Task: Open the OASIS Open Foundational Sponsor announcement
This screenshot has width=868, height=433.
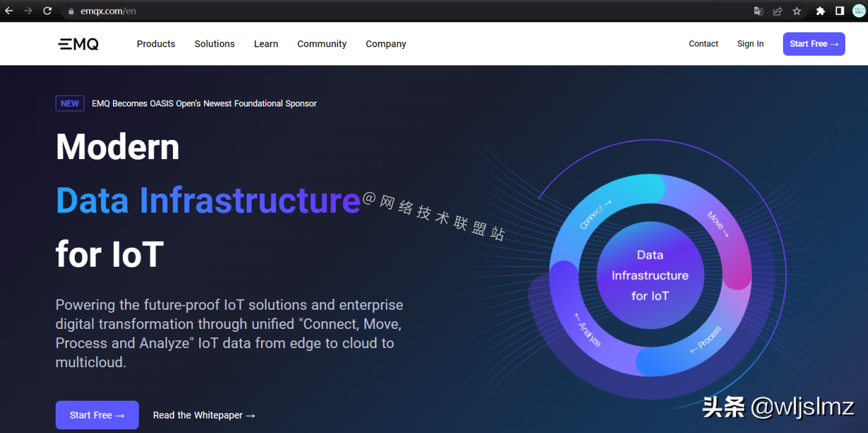Action: [204, 103]
